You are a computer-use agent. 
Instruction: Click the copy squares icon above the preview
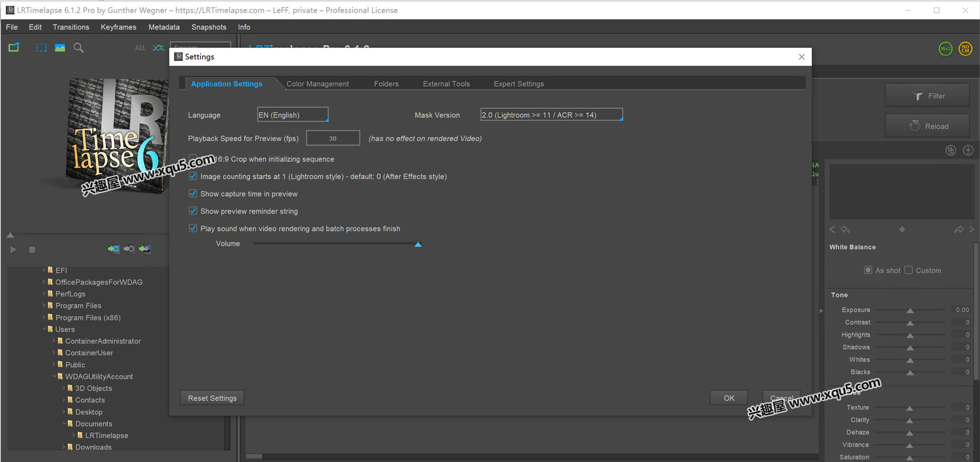tap(951, 151)
